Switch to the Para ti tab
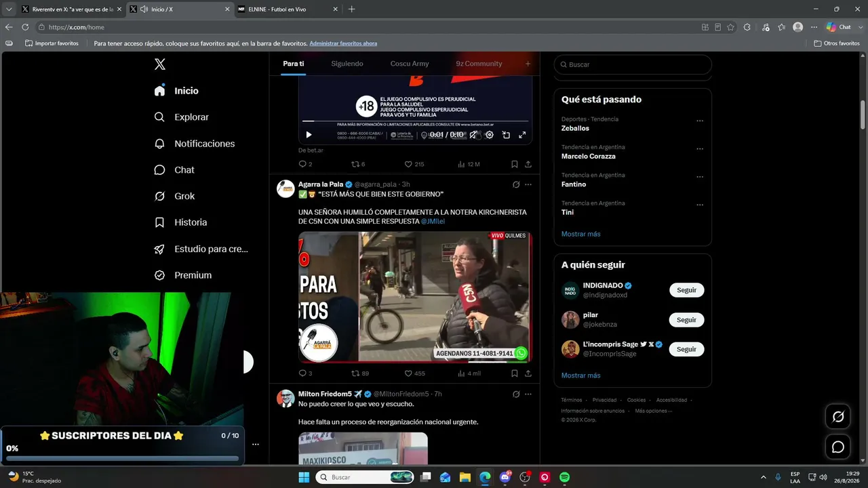Image resolution: width=868 pixels, height=488 pixels. (x=294, y=64)
